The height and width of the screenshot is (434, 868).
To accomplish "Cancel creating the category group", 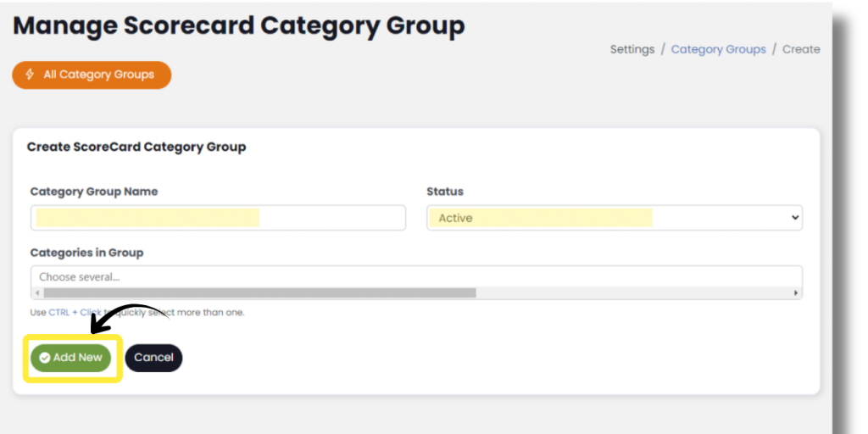I will pyautogui.click(x=153, y=358).
